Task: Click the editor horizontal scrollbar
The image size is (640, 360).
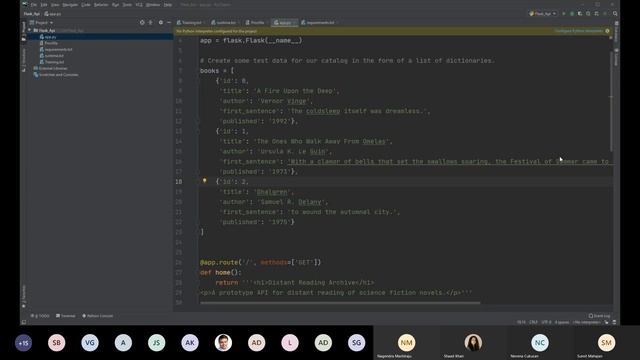Action: 340,303
